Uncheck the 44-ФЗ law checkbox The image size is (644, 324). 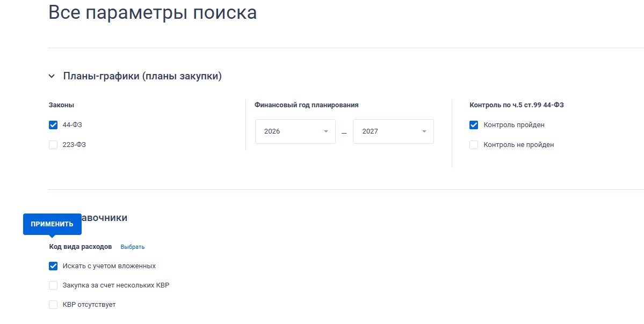(53, 125)
